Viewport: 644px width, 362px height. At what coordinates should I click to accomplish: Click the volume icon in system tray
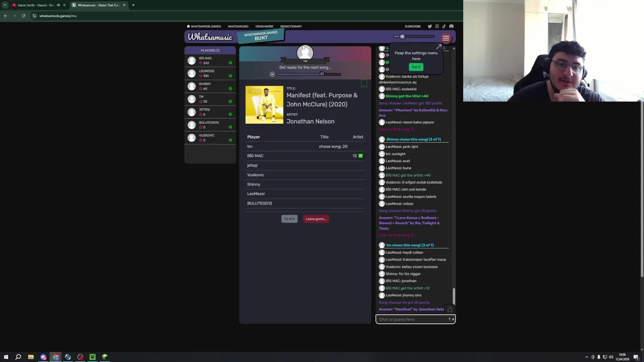pos(611,357)
